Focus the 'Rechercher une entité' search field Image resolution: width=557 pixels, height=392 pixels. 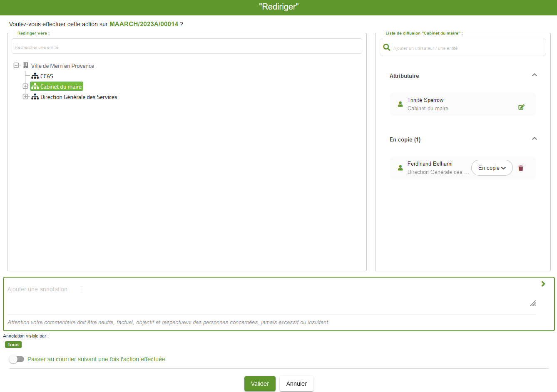(x=186, y=47)
